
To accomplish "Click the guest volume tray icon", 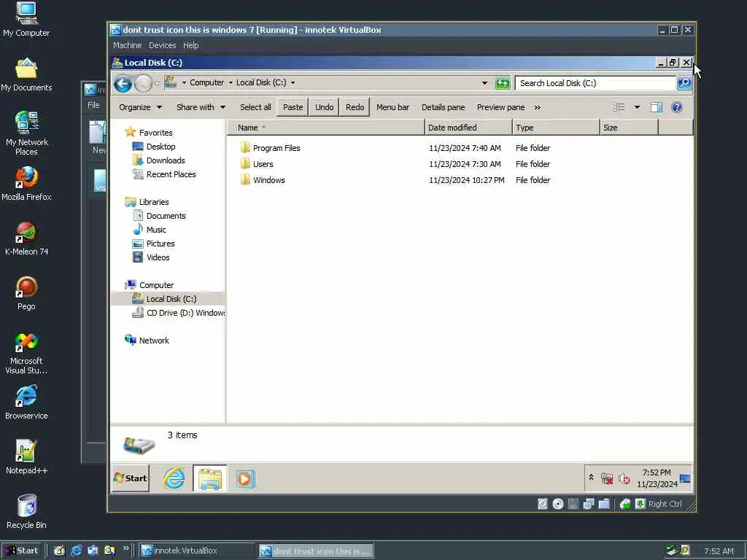I will [624, 478].
